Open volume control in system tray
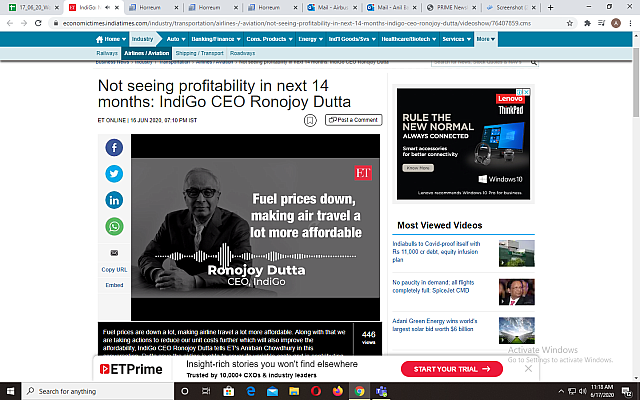This screenshot has width=640, height=400. [x=582, y=391]
